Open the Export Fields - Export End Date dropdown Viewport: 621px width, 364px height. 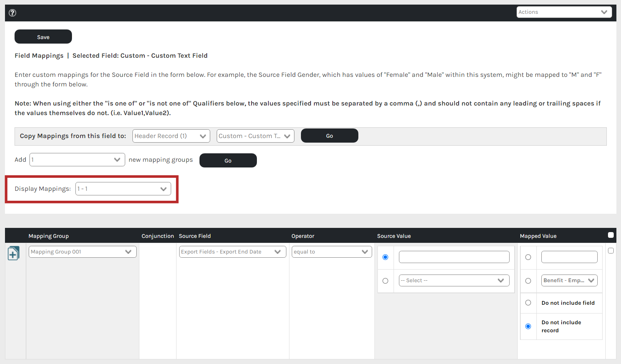[x=233, y=252]
